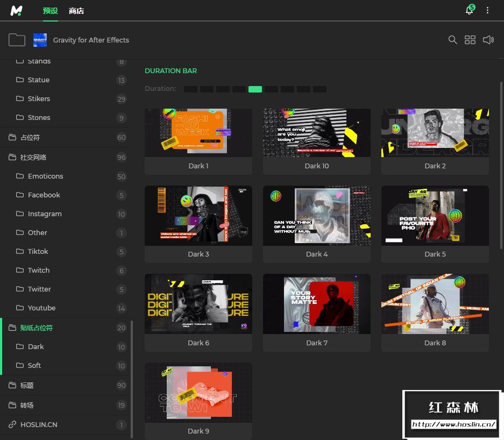Switch to grid view layout icon
The image size is (504, 440).
coord(470,40)
